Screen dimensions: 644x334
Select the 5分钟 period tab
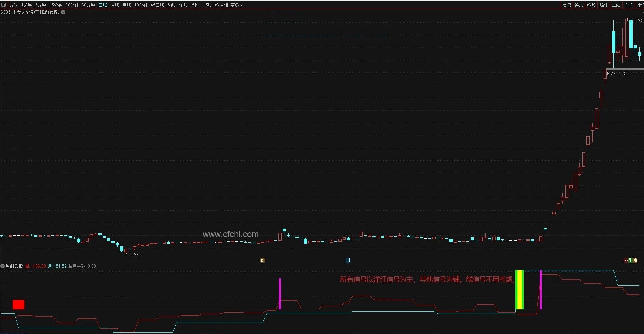click(x=41, y=5)
